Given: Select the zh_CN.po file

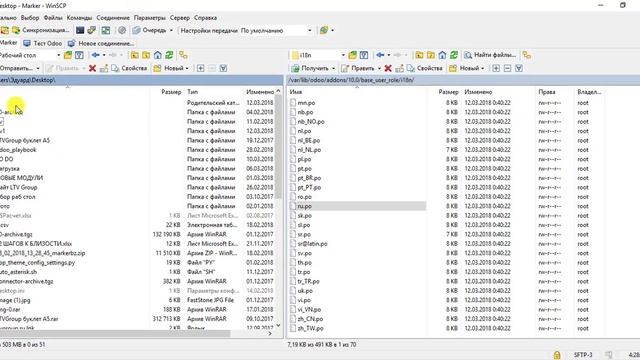Looking at the screenshot, I should (x=310, y=319).
